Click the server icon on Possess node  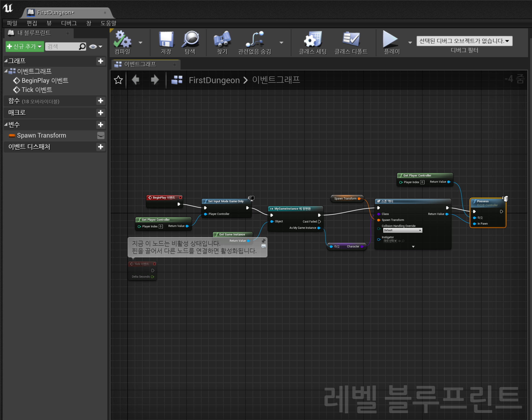click(505, 199)
